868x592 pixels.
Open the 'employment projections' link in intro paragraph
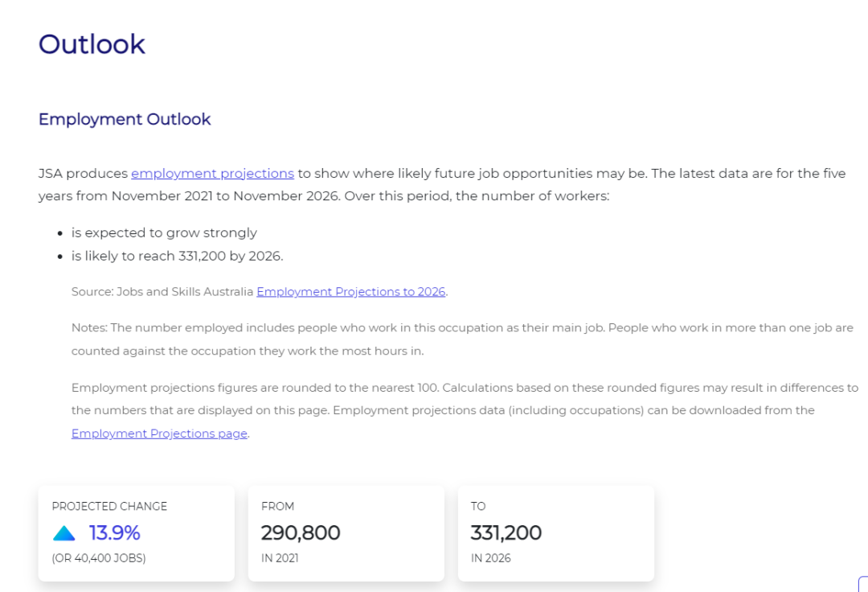212,173
